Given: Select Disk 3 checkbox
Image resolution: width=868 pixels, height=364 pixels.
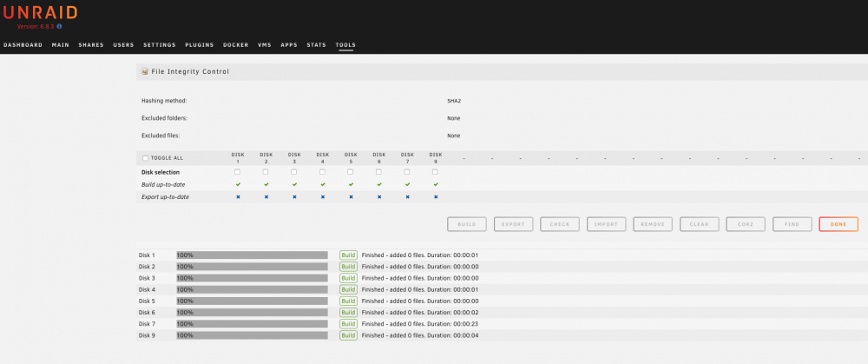Looking at the screenshot, I should point(293,172).
